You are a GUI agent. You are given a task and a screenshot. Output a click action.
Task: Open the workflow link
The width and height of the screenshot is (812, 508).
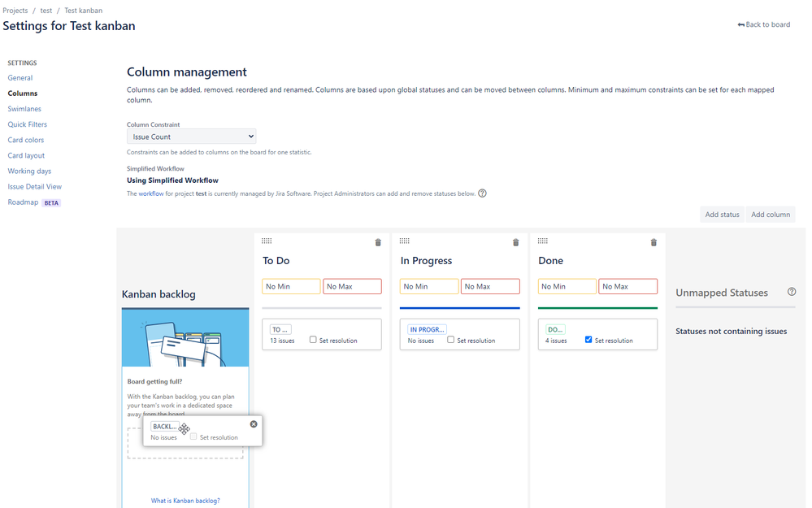click(150, 193)
